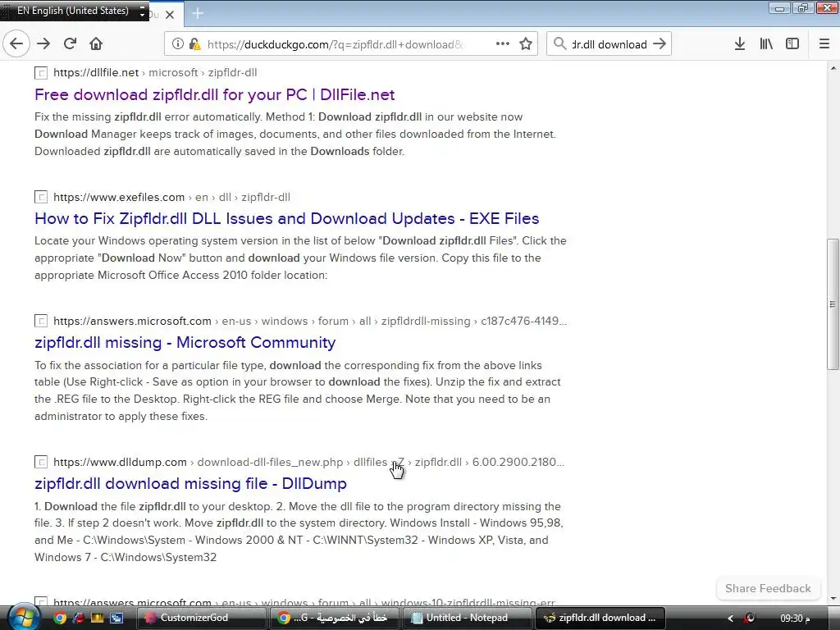The width and height of the screenshot is (840, 630).
Task: Click the second quick launch icon
Action: click(79, 618)
